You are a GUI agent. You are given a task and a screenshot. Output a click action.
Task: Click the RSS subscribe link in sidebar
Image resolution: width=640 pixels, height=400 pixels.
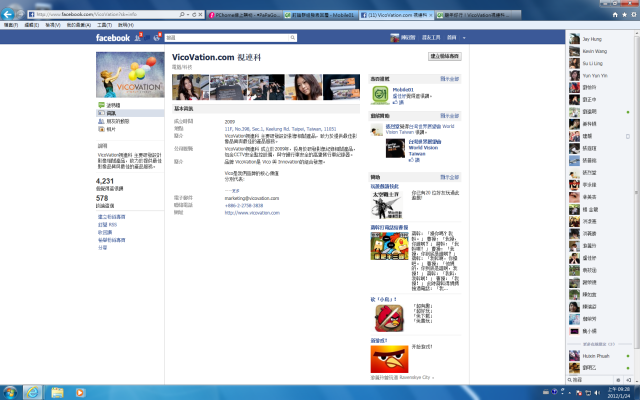coord(107,224)
